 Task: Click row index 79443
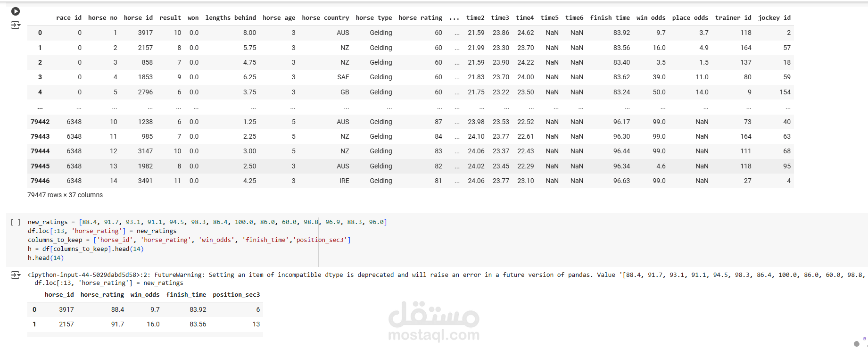pos(40,137)
